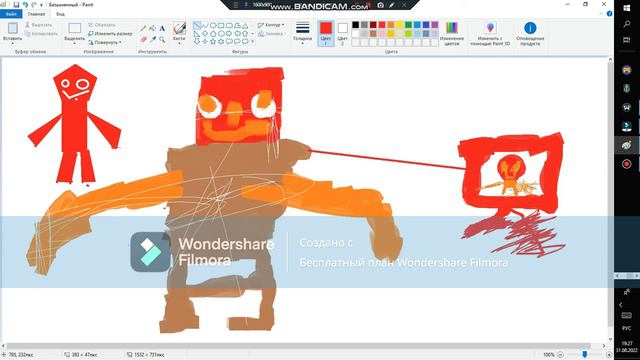Choose the Down arrow shape

pyautogui.click(x=197, y=41)
